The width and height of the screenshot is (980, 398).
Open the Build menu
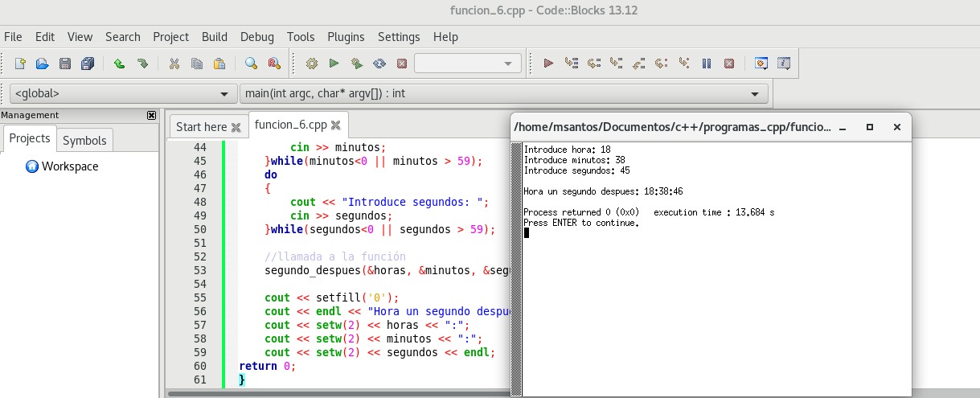pos(215,37)
